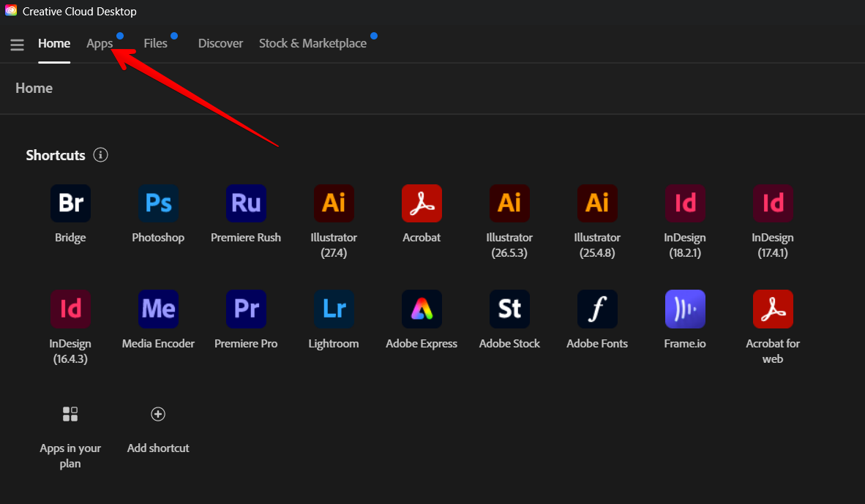Launch Frame.io
Screen dimensions: 865x504
685,309
